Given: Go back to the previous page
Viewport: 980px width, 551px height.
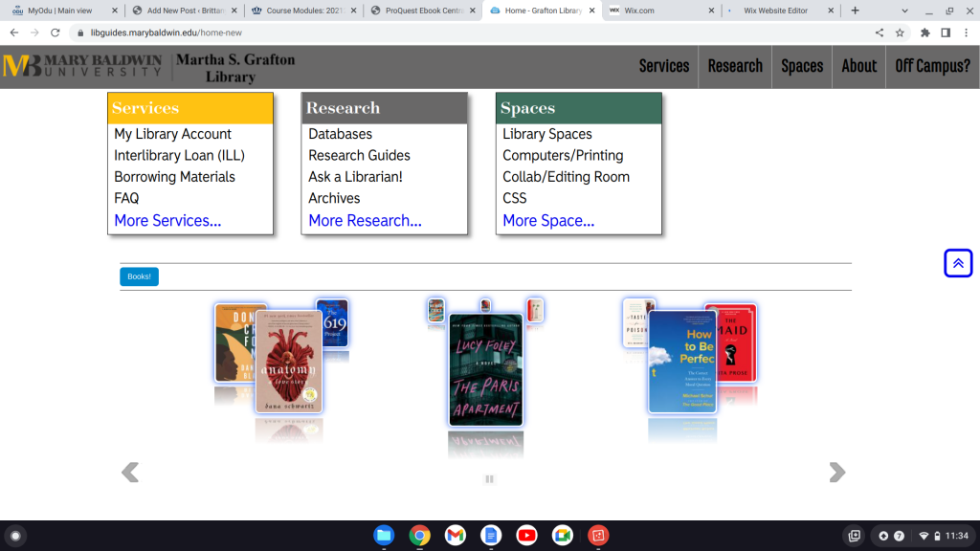Looking at the screenshot, I should pyautogui.click(x=13, y=33).
